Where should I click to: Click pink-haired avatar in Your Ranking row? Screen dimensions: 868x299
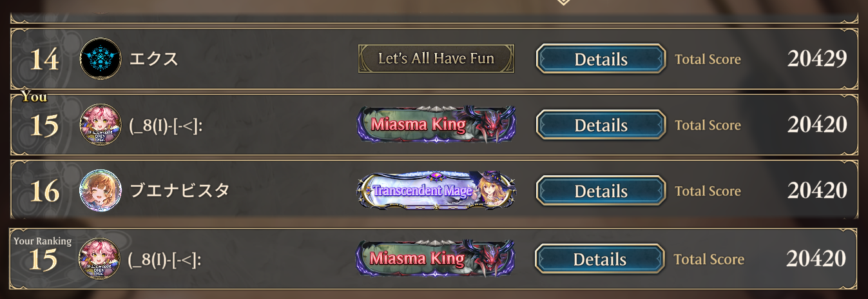click(x=99, y=259)
